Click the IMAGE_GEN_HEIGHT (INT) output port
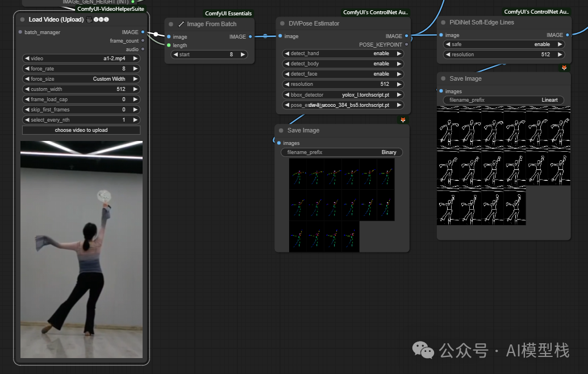The image size is (588, 374). click(133, 2)
